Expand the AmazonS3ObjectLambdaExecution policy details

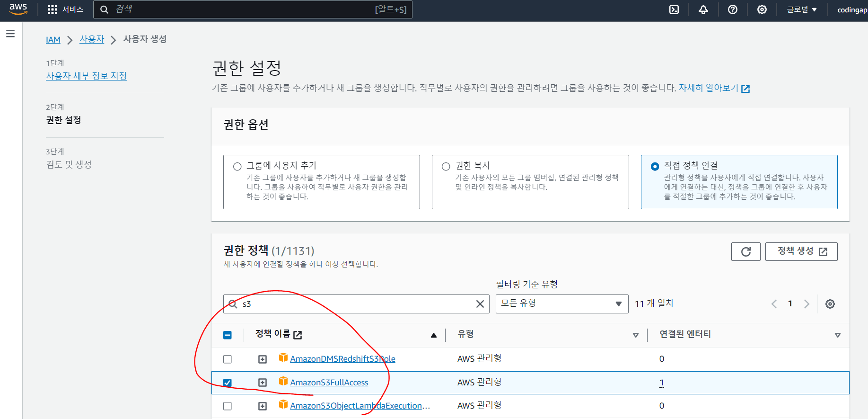tap(263, 406)
